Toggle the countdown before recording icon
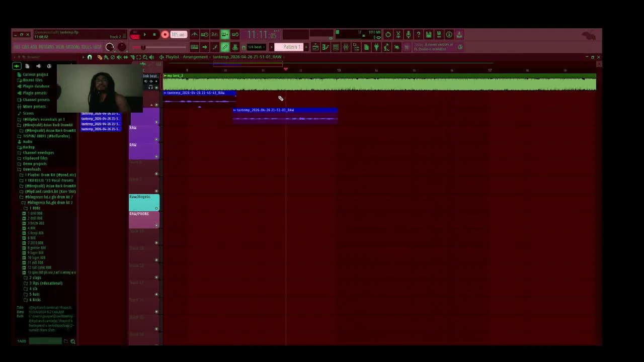 pos(214,35)
